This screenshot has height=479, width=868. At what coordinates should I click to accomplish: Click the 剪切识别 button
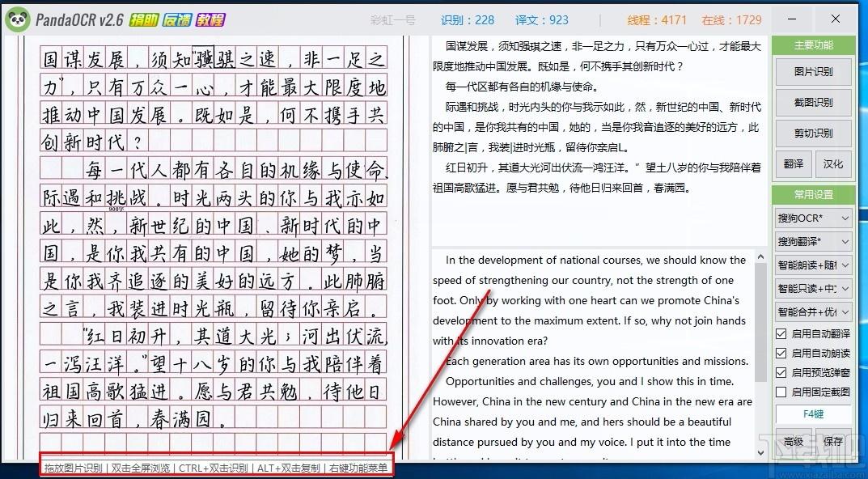[813, 134]
